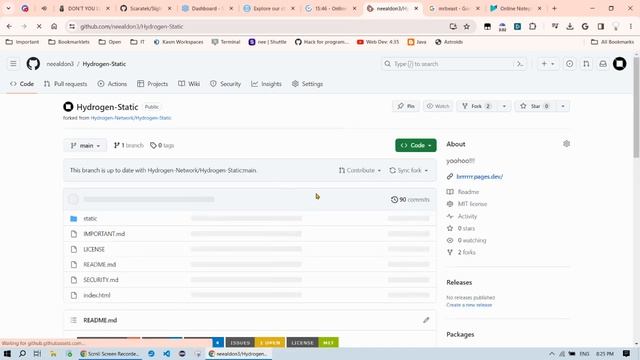View the 1 branch link
The height and width of the screenshot is (360, 640).
tap(129, 145)
